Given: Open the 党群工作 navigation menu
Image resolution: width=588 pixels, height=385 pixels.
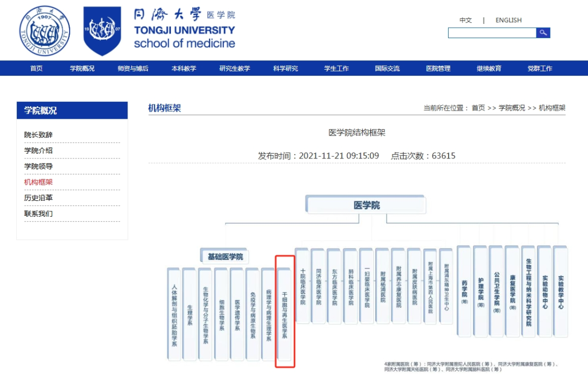Looking at the screenshot, I should 540,69.
